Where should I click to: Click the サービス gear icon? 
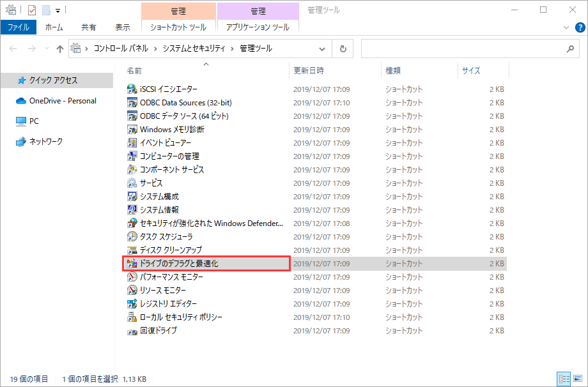[x=132, y=183]
